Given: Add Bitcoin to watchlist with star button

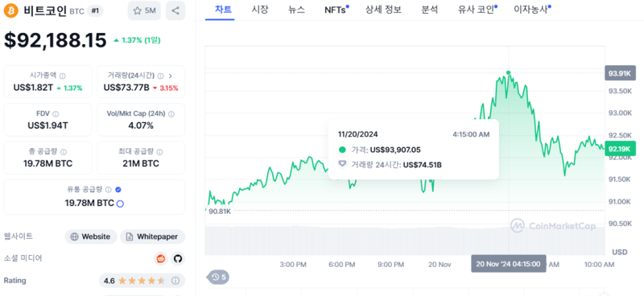Looking at the screenshot, I should pos(144,10).
